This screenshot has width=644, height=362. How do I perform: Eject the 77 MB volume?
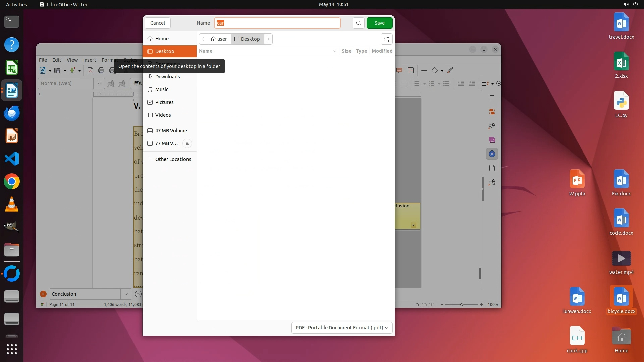pyautogui.click(x=187, y=143)
